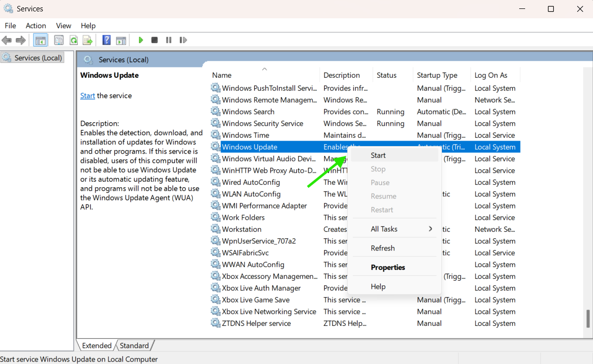Open the Help menu in the menu bar

[88, 26]
